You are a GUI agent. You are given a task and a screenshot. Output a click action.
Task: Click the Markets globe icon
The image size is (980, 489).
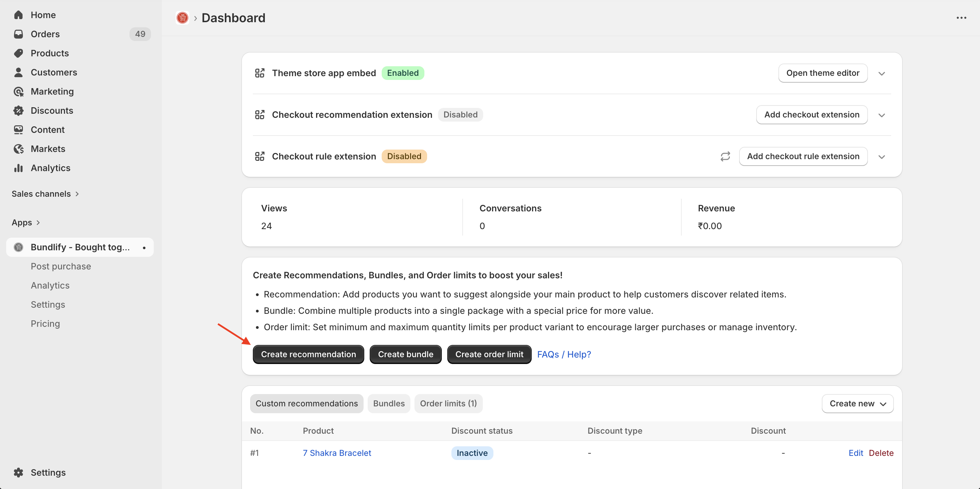click(18, 149)
